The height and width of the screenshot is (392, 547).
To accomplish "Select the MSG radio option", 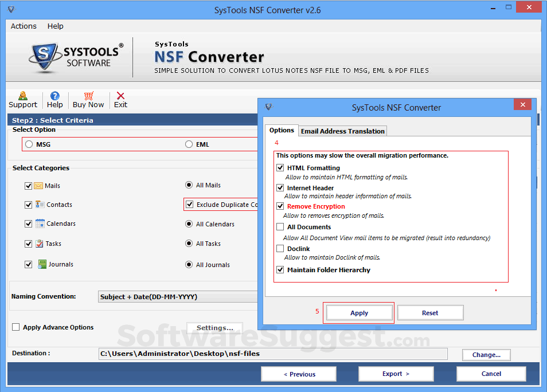I will click(29, 144).
